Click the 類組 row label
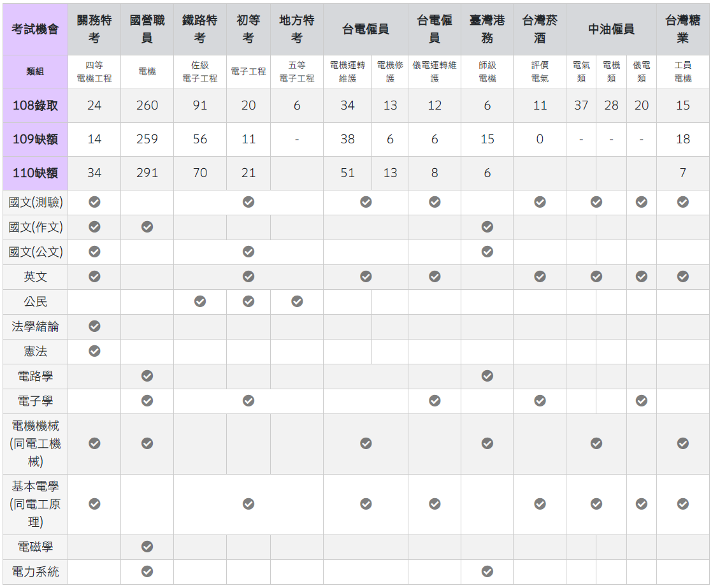This screenshot has height=588, width=713. pos(36,72)
